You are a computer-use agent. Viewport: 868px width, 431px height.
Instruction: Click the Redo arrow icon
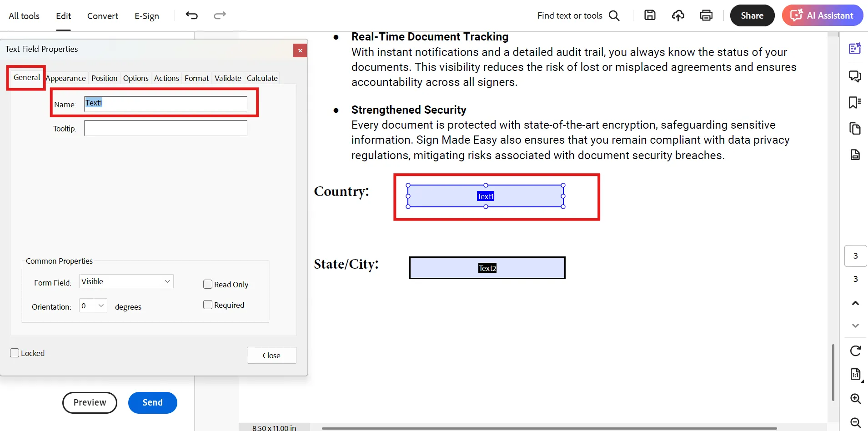[220, 15]
